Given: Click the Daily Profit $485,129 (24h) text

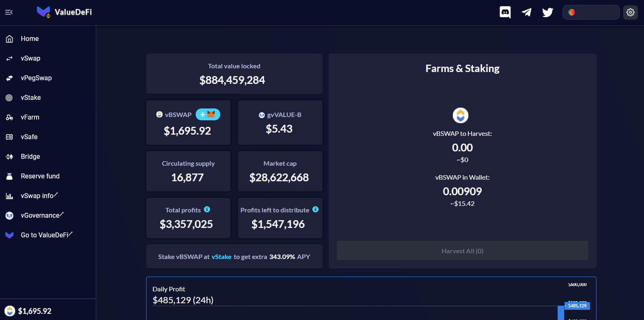Looking at the screenshot, I should pos(183,300).
